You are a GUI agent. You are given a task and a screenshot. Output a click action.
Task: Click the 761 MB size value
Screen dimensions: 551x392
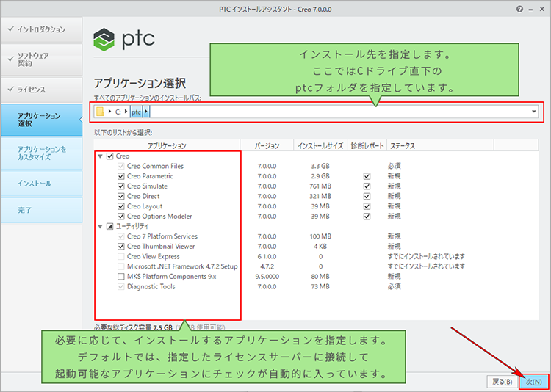click(x=320, y=186)
